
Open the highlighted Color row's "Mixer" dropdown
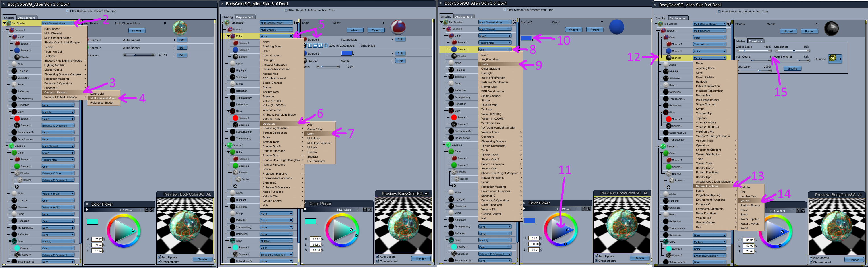click(x=276, y=36)
